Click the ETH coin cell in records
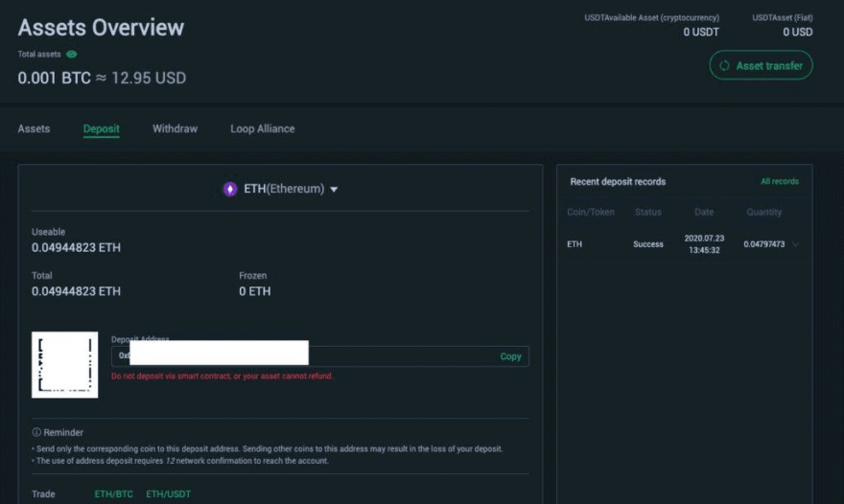The height and width of the screenshot is (504, 844). (x=574, y=244)
